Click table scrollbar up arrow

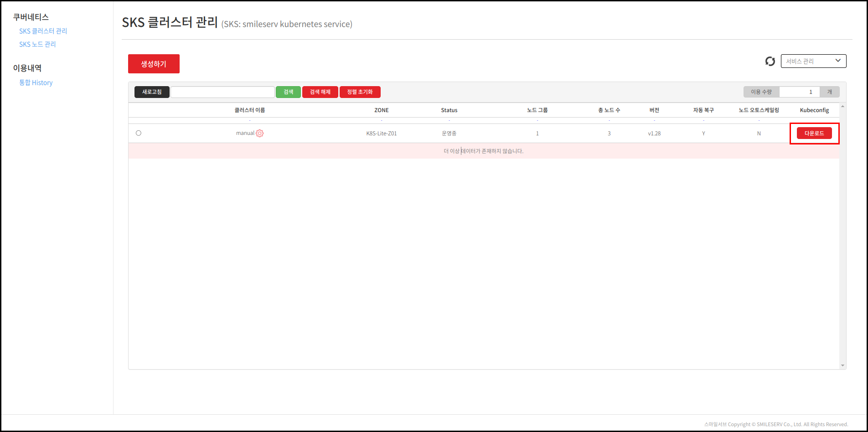coord(842,106)
